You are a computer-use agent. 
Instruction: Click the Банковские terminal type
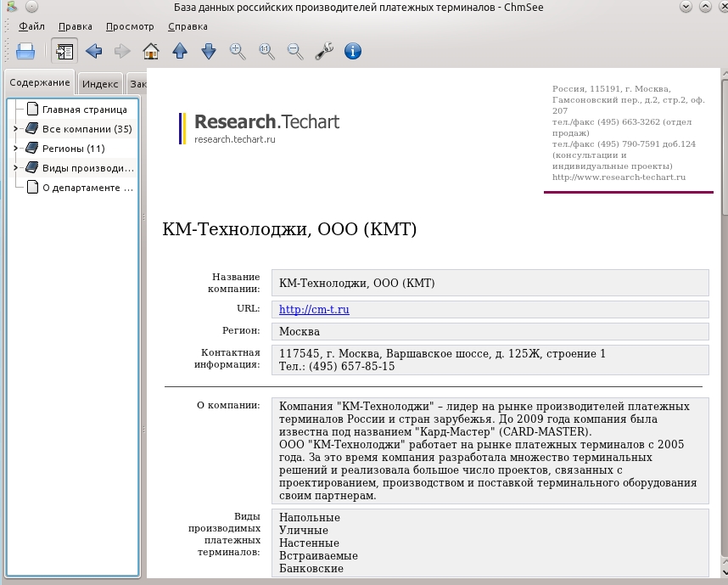click(311, 569)
